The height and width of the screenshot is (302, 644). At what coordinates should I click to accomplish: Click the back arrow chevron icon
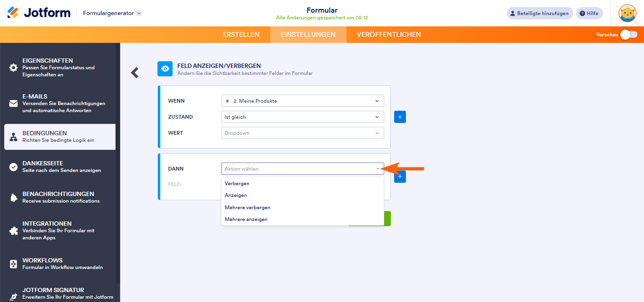(x=135, y=73)
